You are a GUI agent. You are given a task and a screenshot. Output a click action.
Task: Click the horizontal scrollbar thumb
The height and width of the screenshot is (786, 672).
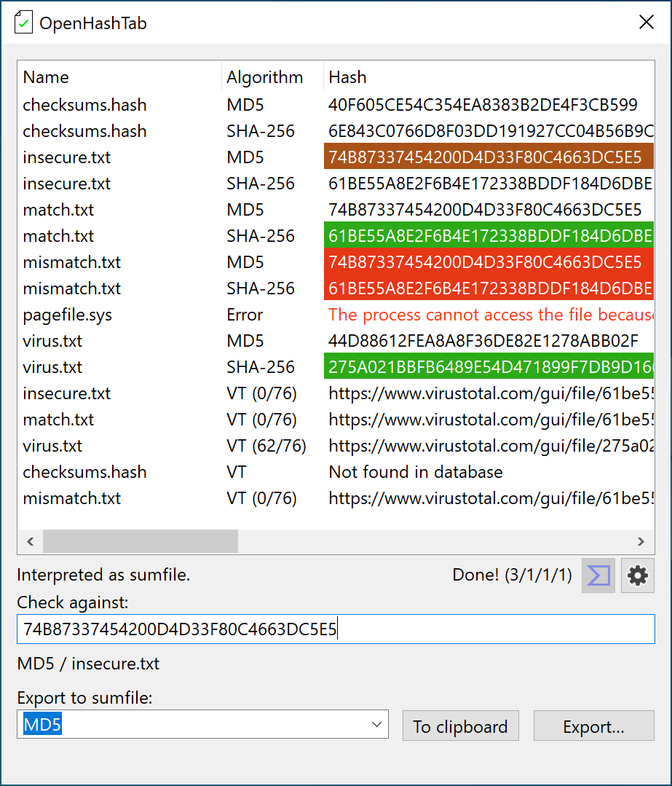(140, 541)
